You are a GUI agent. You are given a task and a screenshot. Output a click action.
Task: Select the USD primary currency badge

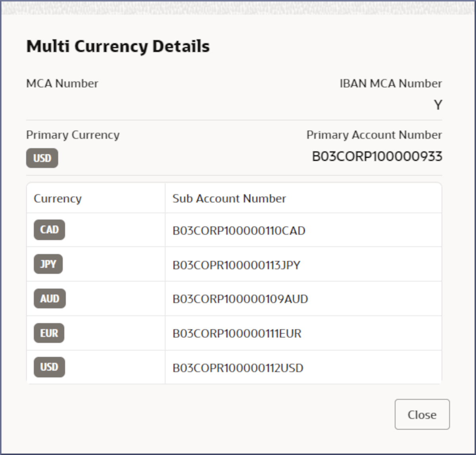(42, 158)
